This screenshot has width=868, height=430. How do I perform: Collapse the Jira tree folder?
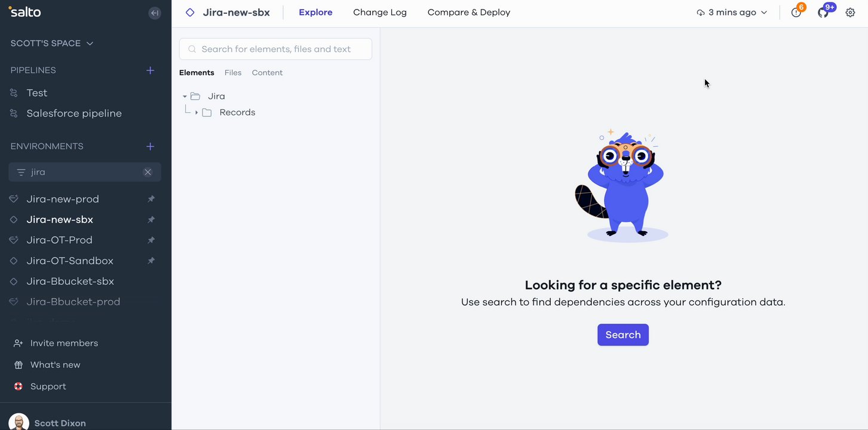185,96
